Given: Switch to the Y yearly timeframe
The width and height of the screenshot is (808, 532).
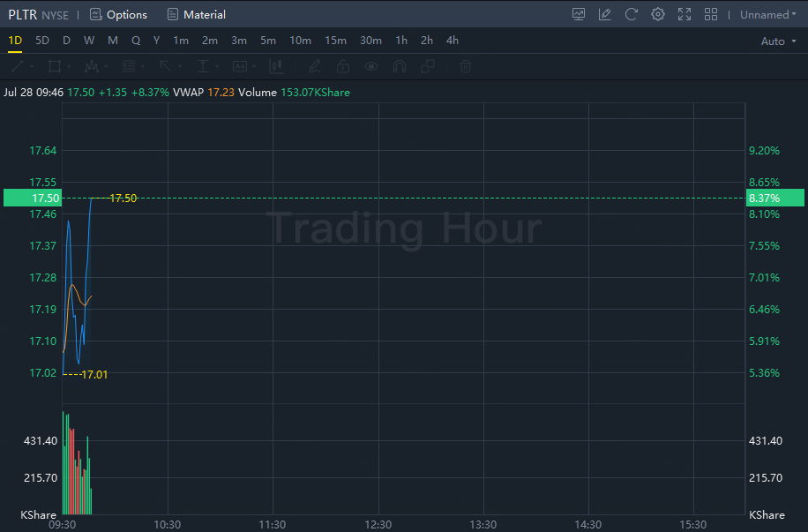Looking at the screenshot, I should click(x=157, y=41).
